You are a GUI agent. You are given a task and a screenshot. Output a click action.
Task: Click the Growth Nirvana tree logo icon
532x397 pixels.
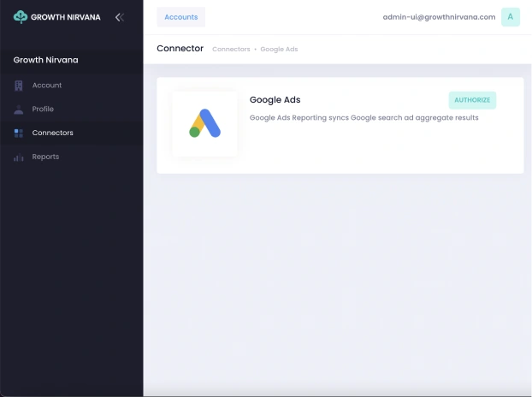(21, 17)
